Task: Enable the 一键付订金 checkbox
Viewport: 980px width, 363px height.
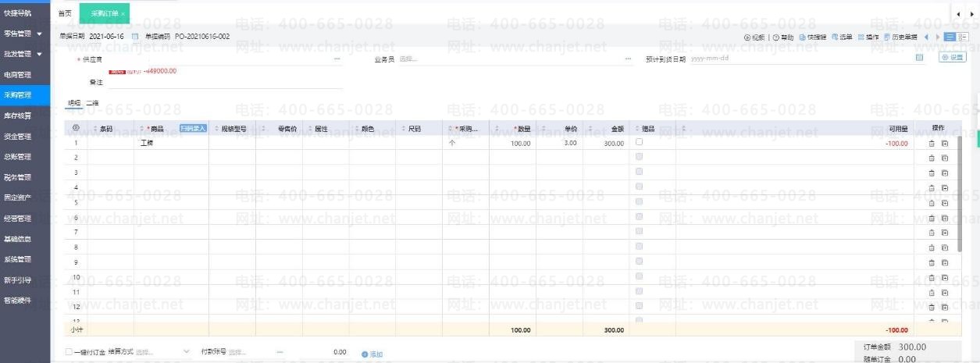Action: pyautogui.click(x=69, y=352)
